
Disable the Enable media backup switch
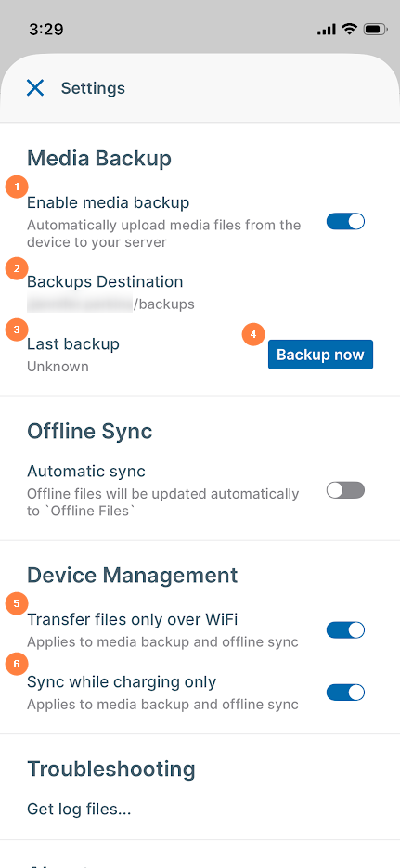345,222
